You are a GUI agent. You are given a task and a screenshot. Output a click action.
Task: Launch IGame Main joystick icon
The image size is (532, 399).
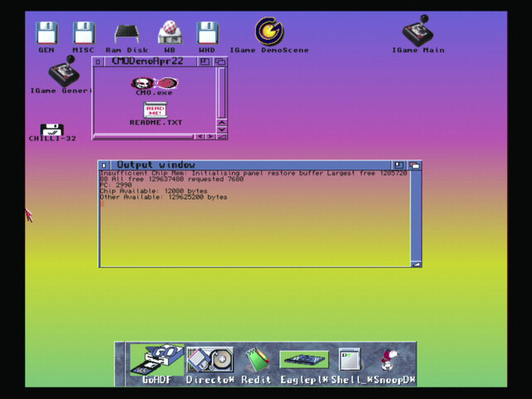417,31
